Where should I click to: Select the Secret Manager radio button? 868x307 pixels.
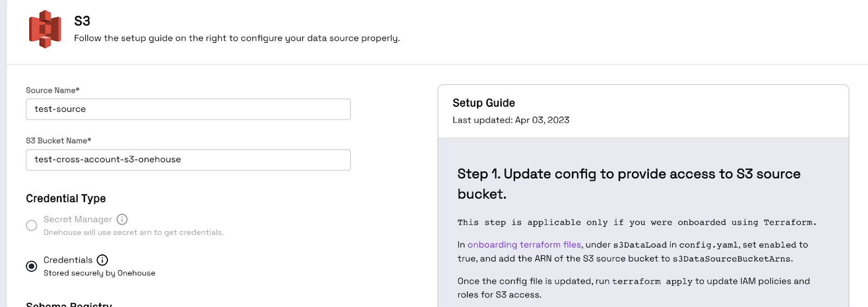coord(31,225)
